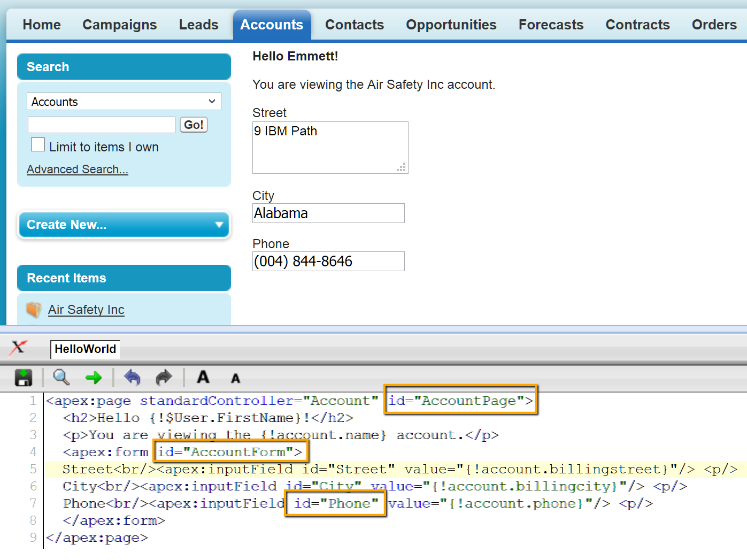The height and width of the screenshot is (560, 747).
Task: Click into the Street text area
Action: point(330,148)
